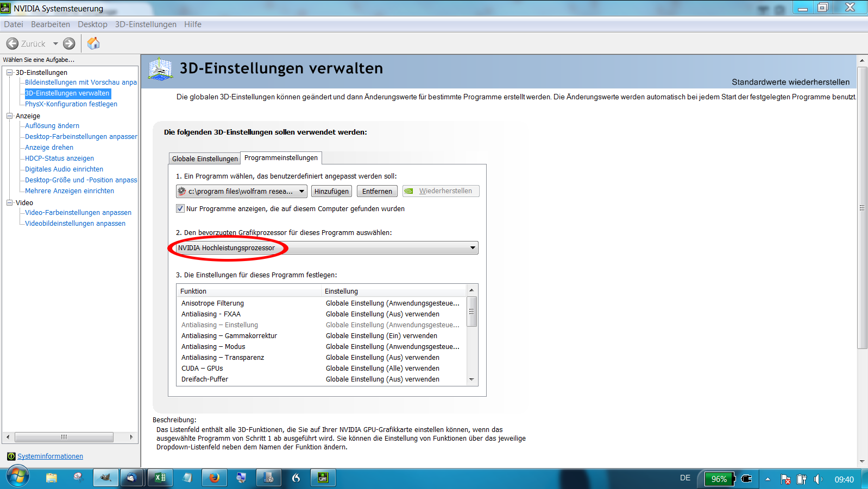
Task: Switch to Excel in the taskbar
Action: (160, 478)
